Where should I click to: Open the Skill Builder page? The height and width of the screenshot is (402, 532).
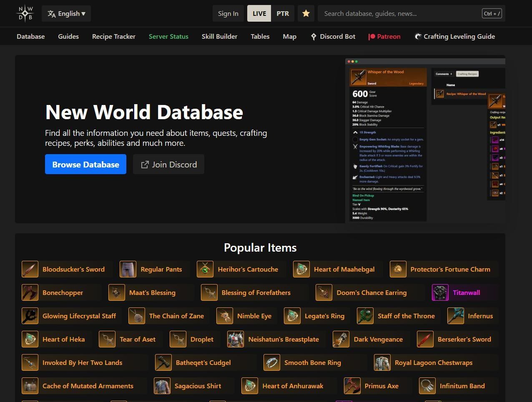click(219, 37)
